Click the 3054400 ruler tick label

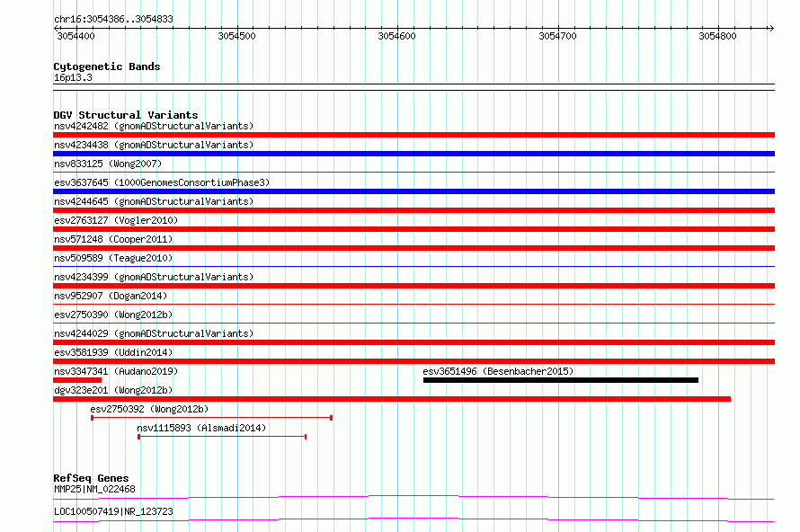[x=76, y=36]
